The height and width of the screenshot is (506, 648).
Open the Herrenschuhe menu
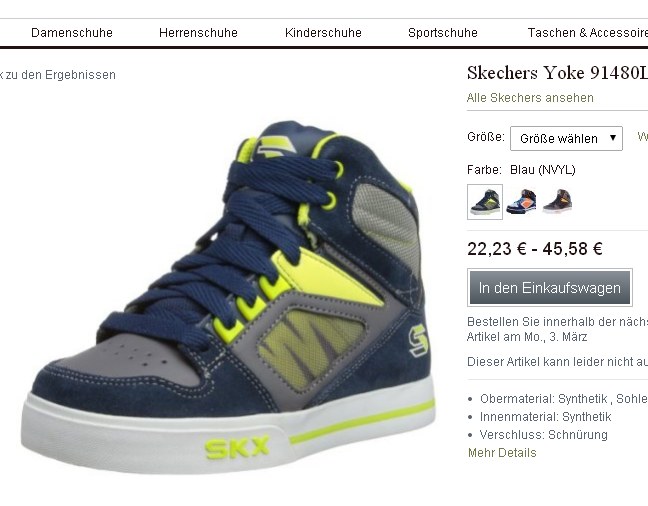tap(198, 33)
